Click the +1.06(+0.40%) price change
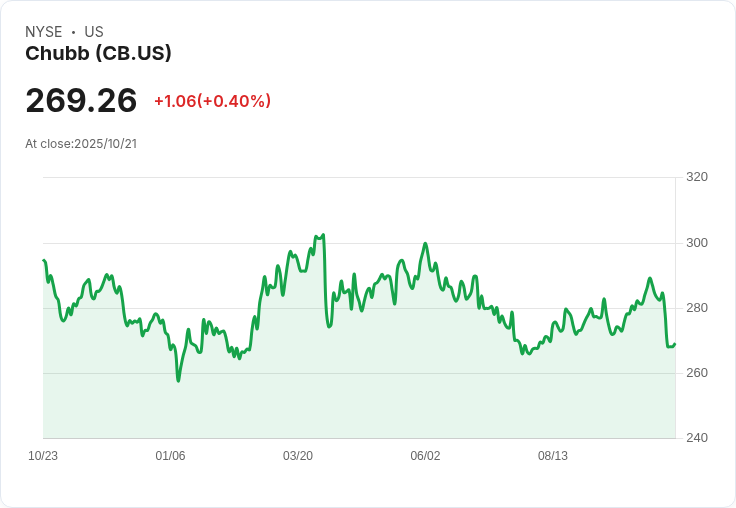The image size is (736, 508). tap(212, 101)
